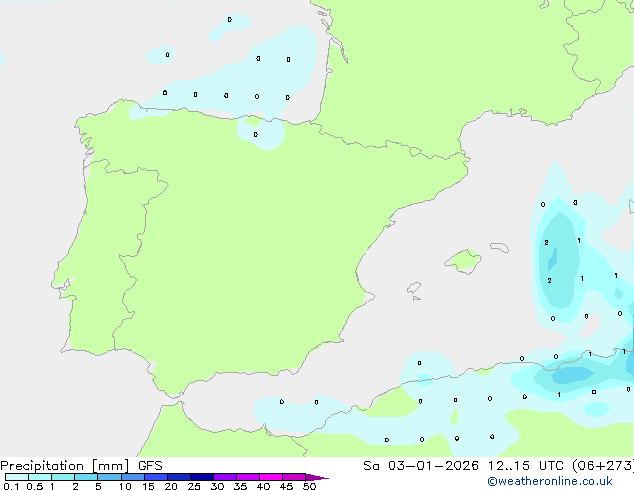The image size is (634, 490).
Task: Click Mallorca island on the map
Action: coord(464,261)
